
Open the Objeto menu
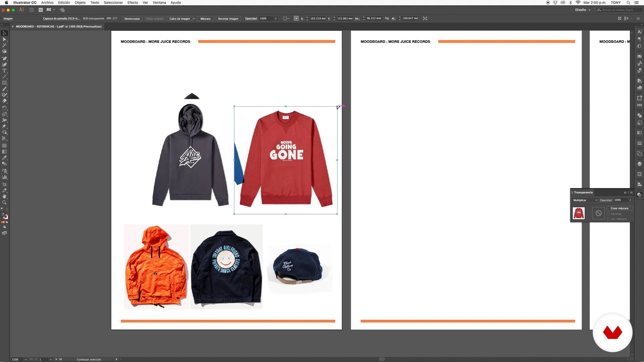[80, 2]
